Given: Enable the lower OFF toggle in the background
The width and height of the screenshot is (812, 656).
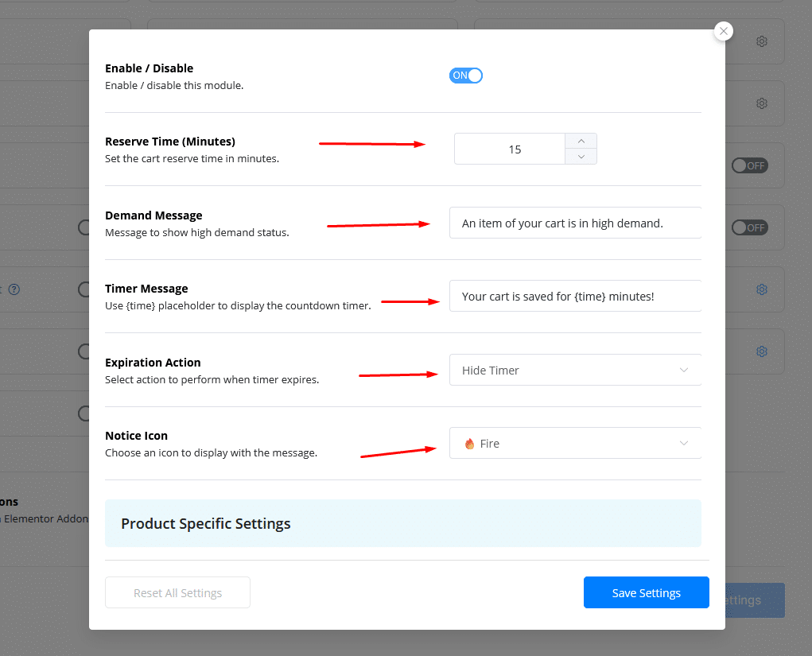Looking at the screenshot, I should click(x=748, y=227).
